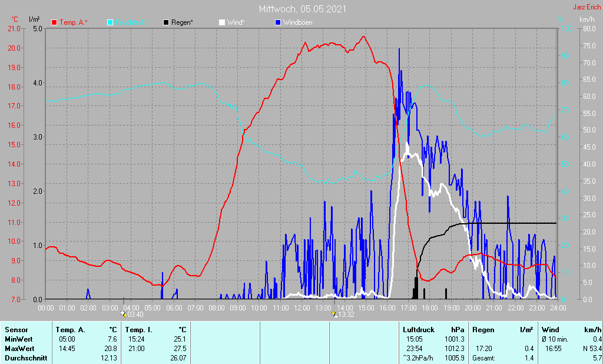Viewport: 603px width, 364px height.
Task: Click the minimum outdoor temperature value '7.6'
Action: (112, 339)
